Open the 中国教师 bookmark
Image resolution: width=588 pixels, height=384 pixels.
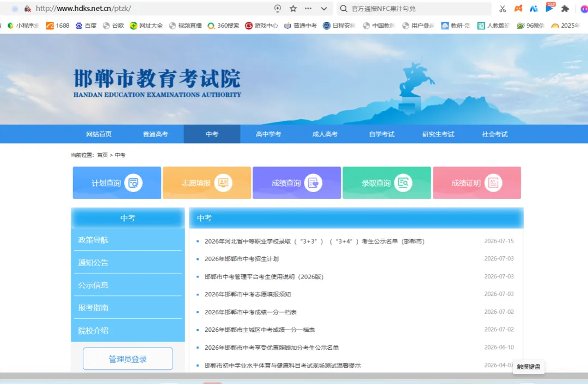point(379,26)
